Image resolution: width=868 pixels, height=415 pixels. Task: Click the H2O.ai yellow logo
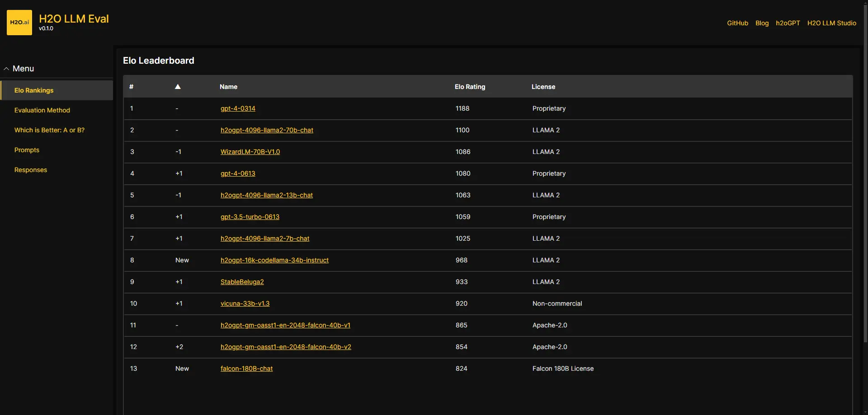pos(19,23)
